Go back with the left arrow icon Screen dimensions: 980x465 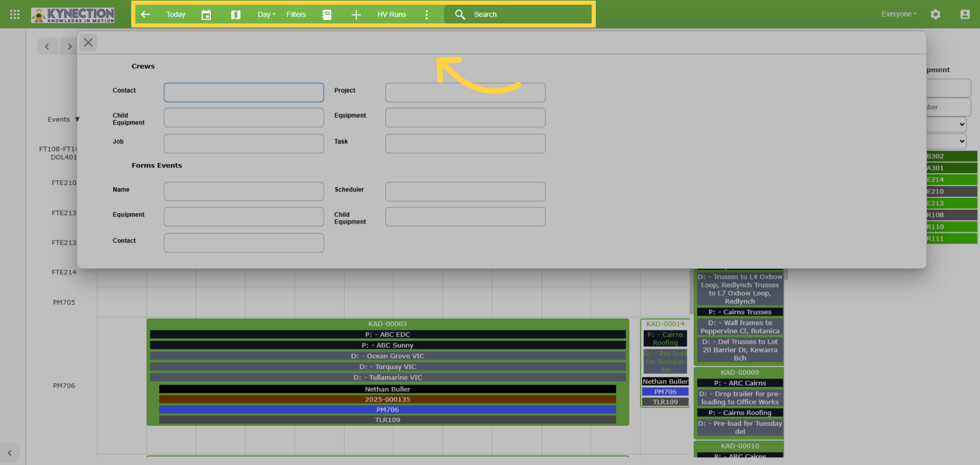(145, 14)
